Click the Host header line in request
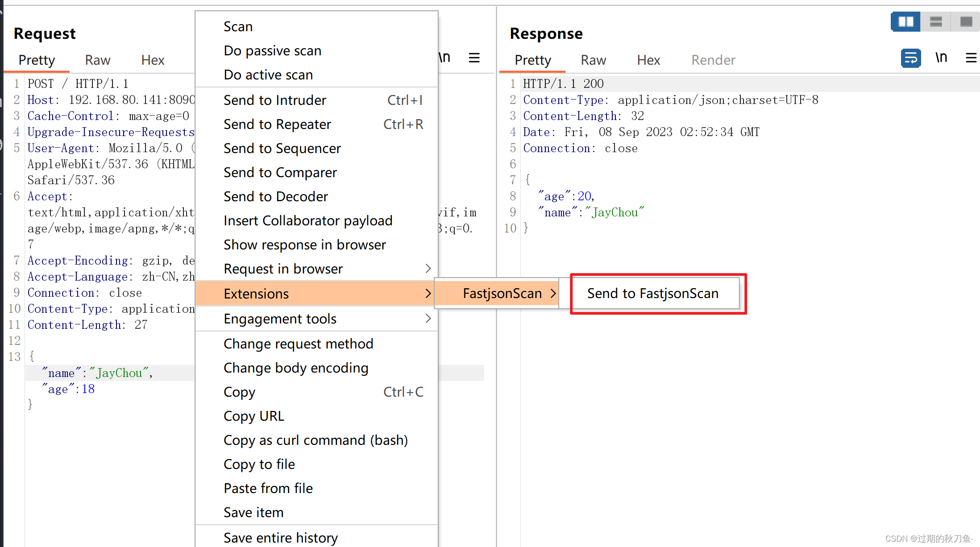Viewport: 980px width, 547px height. [111, 100]
